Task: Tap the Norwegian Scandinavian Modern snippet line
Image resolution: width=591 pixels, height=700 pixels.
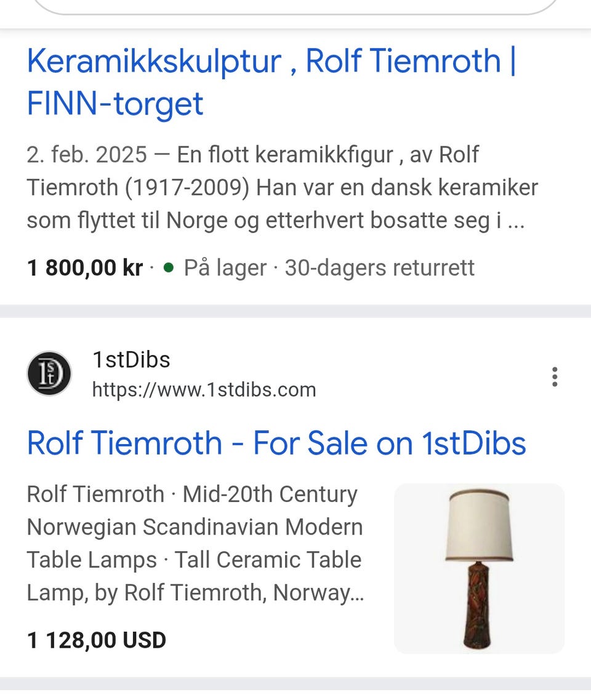Action: 195,527
